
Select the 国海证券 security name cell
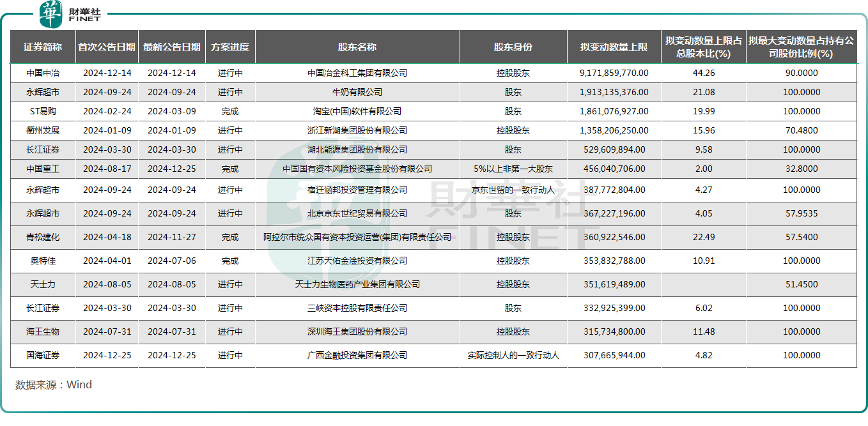pos(43,355)
